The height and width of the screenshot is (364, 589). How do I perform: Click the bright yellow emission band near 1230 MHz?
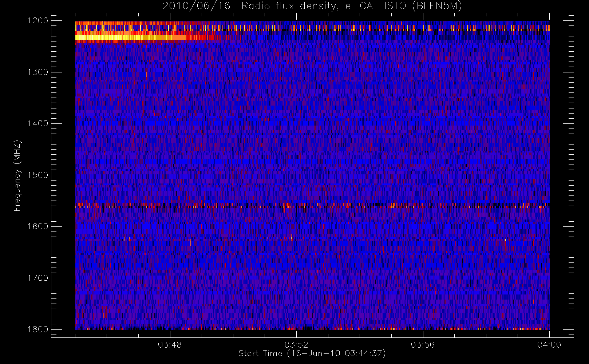pyautogui.click(x=130, y=37)
